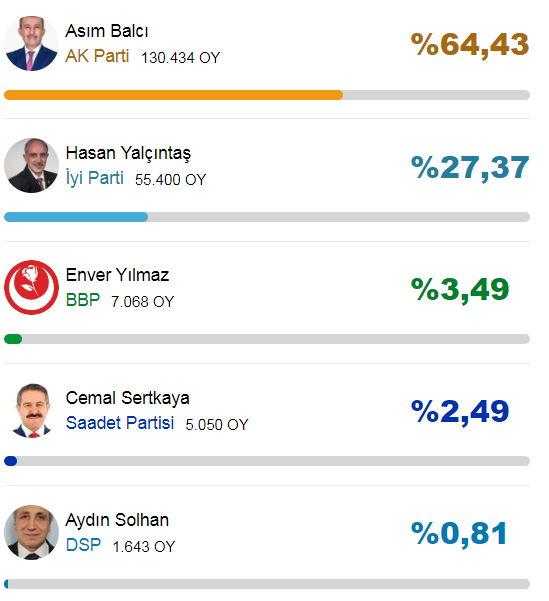
Task: Click the orange AK Parti vote bar
Action: pyautogui.click(x=173, y=95)
